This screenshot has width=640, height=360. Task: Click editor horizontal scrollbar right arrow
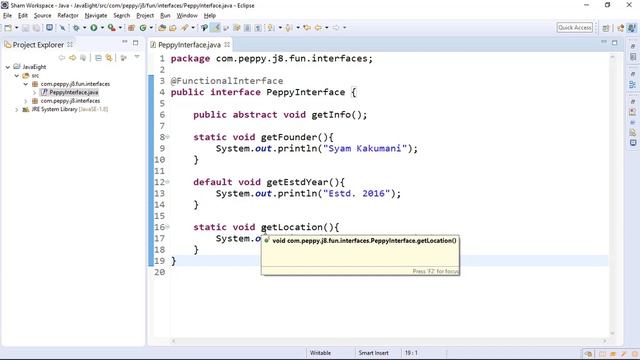pyautogui.click(x=605, y=340)
